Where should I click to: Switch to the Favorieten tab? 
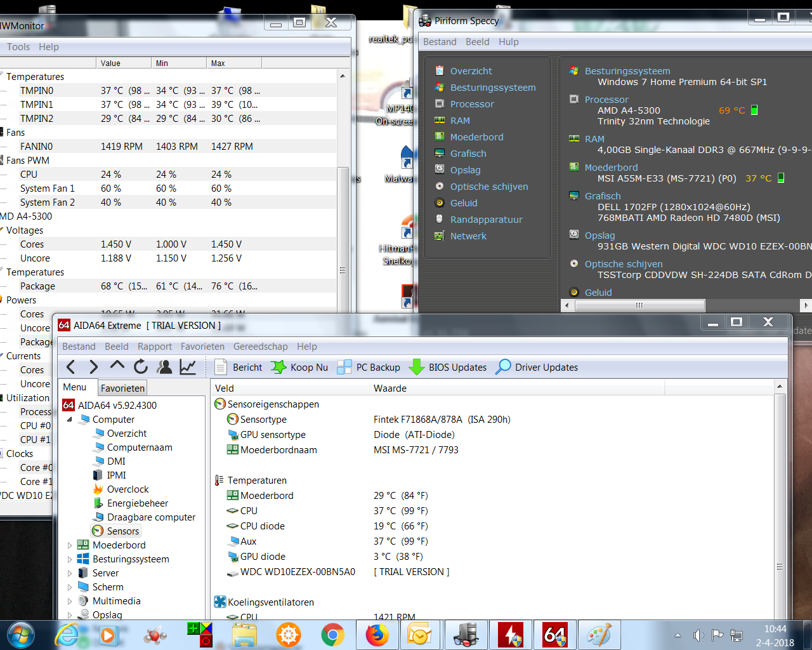click(x=122, y=388)
